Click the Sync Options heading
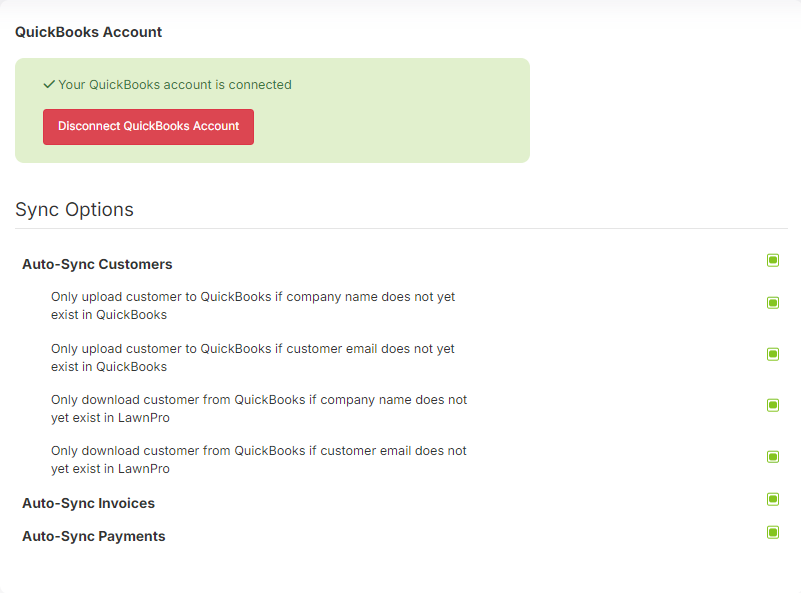The height and width of the screenshot is (593, 801). 74,209
